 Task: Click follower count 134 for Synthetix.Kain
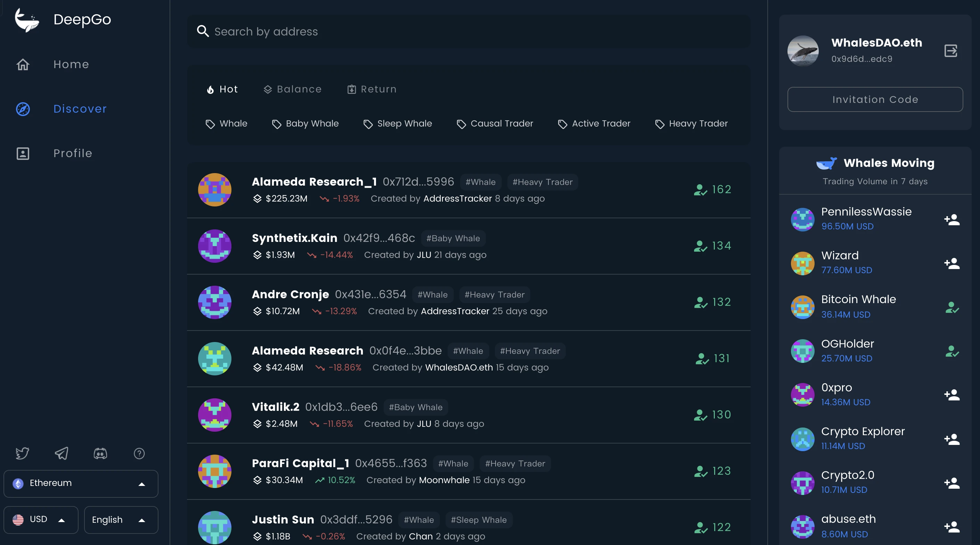[x=712, y=246]
